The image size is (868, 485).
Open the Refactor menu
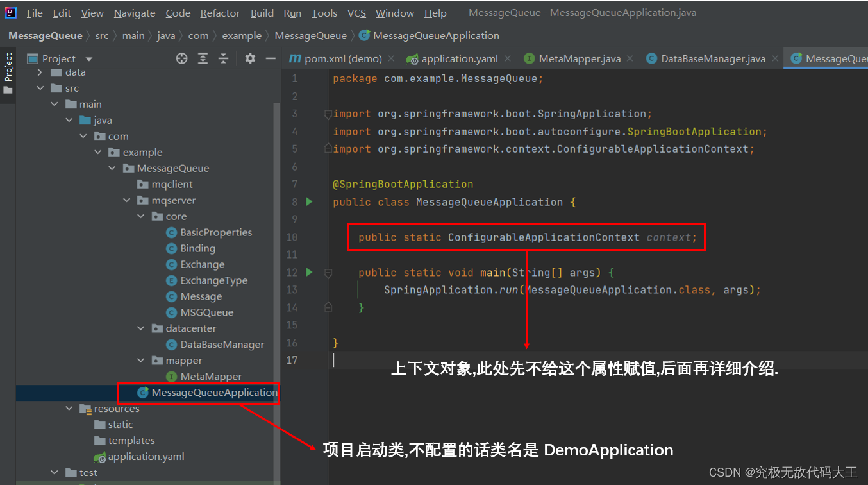[220, 13]
